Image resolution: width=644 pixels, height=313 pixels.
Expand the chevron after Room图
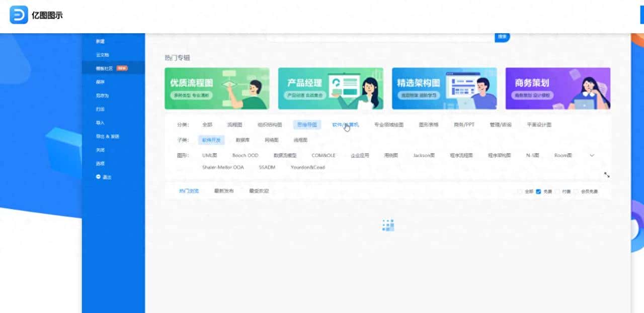click(x=592, y=156)
